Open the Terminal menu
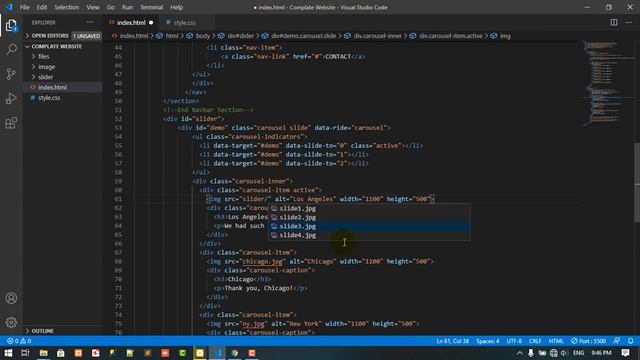640x360 pixels. pyautogui.click(x=151, y=7)
